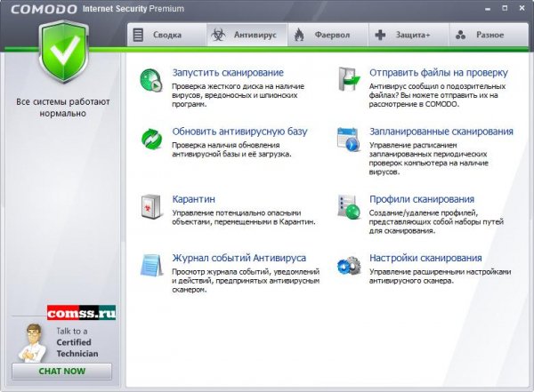Screen dimensions: 534x392
Task: Click the green shield status icon
Action: (63, 52)
